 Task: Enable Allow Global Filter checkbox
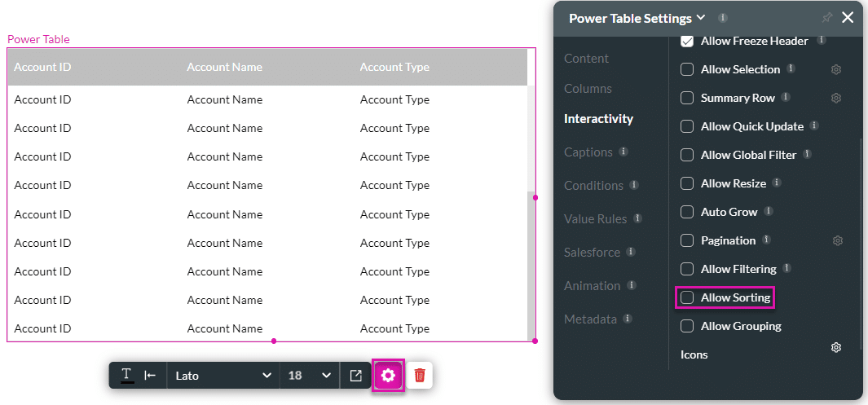click(687, 155)
